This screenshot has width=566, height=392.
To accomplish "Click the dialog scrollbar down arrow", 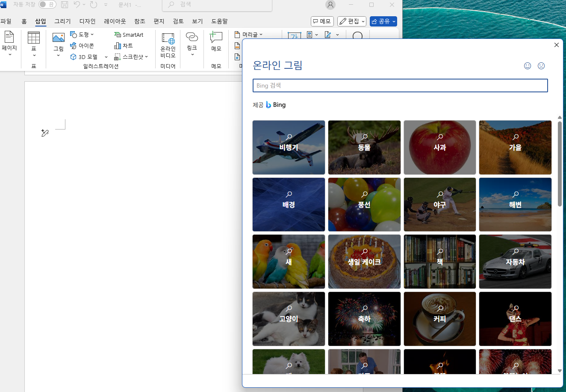I will pyautogui.click(x=560, y=371).
